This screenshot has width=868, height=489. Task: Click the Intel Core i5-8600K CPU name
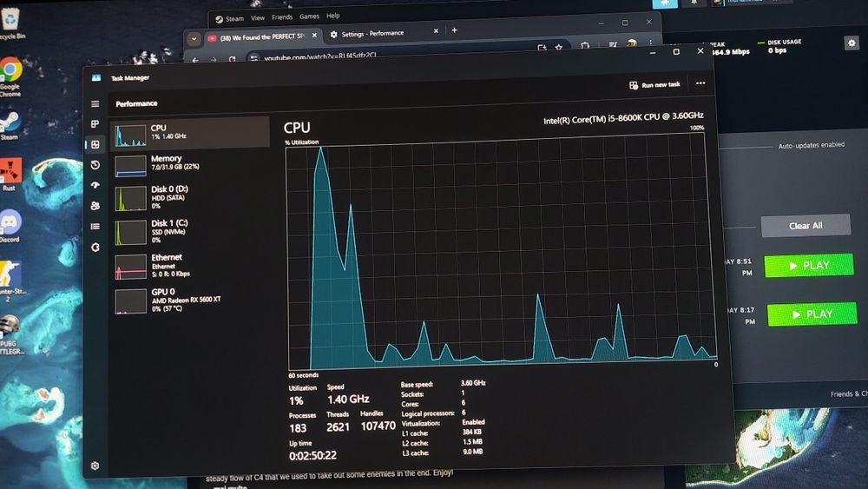[623, 118]
